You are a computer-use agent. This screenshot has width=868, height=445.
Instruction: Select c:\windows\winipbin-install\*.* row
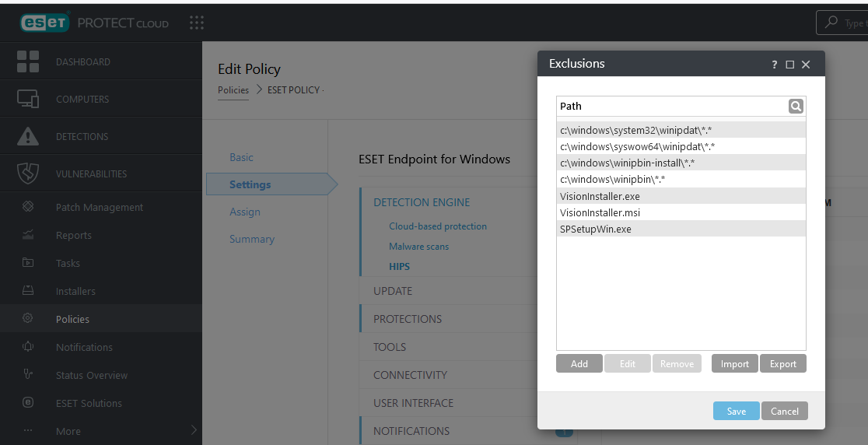681,163
